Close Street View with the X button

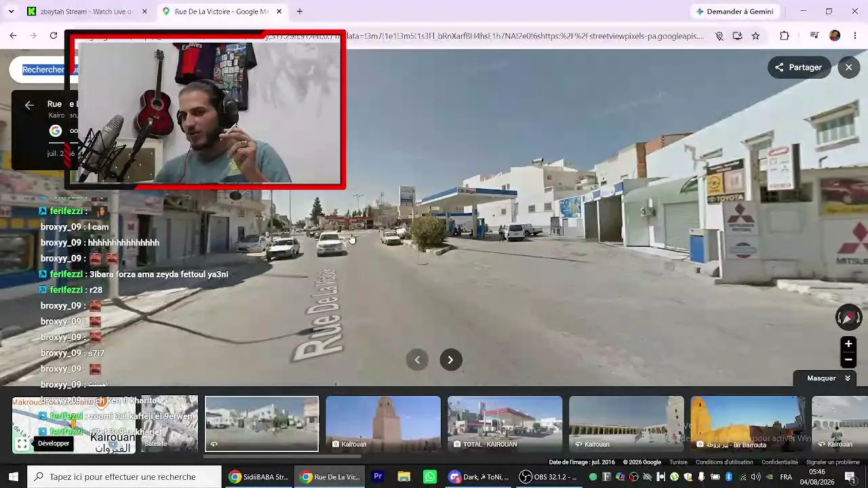click(x=848, y=67)
